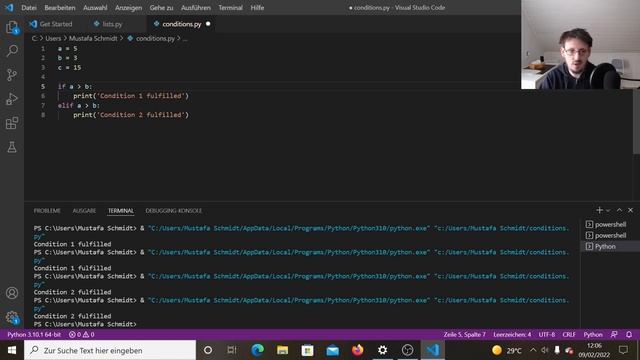Select the second powershell terminal
The image size is (640, 360).
click(x=610, y=235)
